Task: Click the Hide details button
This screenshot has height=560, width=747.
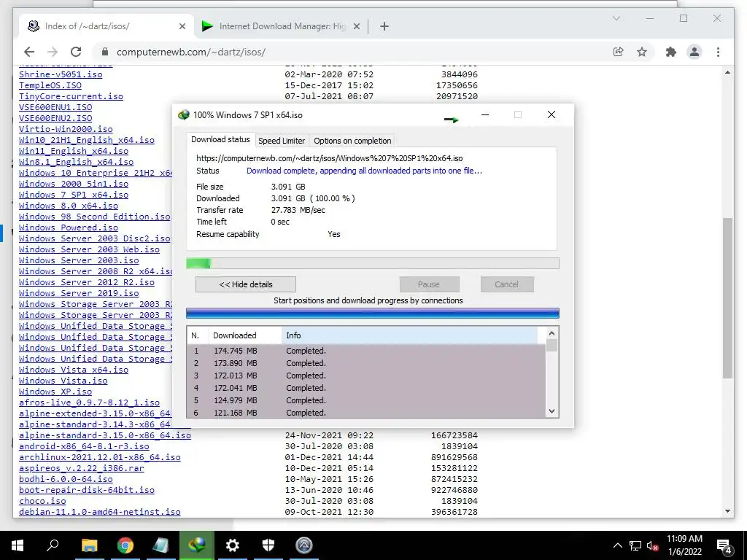Action: click(x=246, y=284)
